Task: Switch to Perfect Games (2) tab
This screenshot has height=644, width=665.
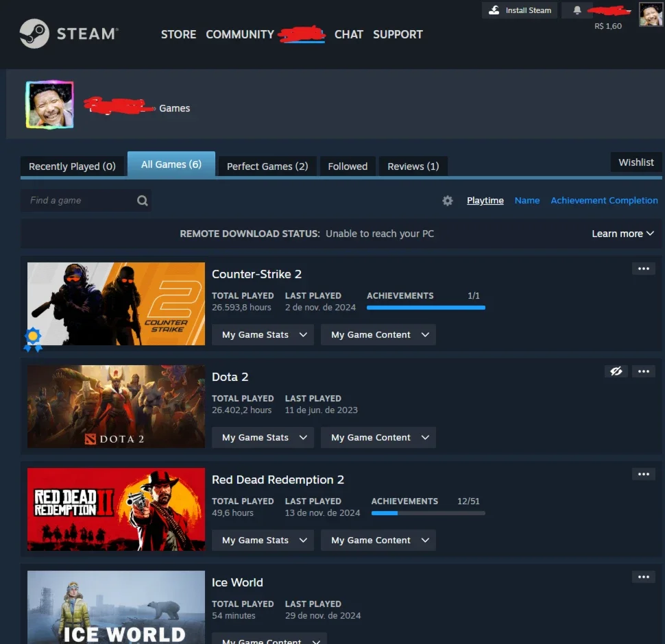Action: click(x=267, y=166)
